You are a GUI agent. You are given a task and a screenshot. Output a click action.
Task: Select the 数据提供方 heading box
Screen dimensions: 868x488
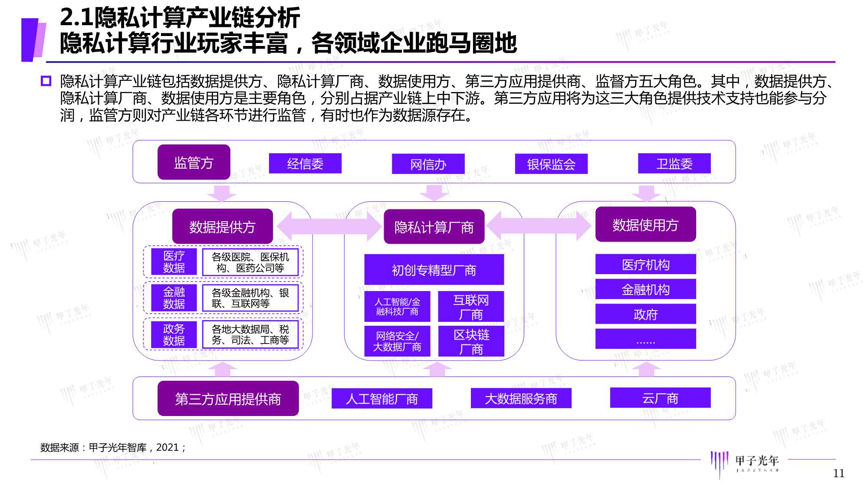coord(222,226)
